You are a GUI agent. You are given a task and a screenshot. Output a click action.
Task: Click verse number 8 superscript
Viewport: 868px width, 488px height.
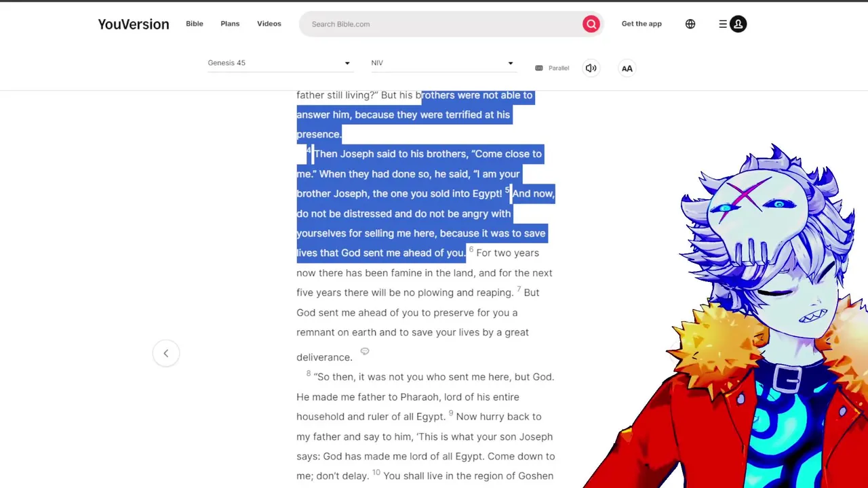coord(309,373)
